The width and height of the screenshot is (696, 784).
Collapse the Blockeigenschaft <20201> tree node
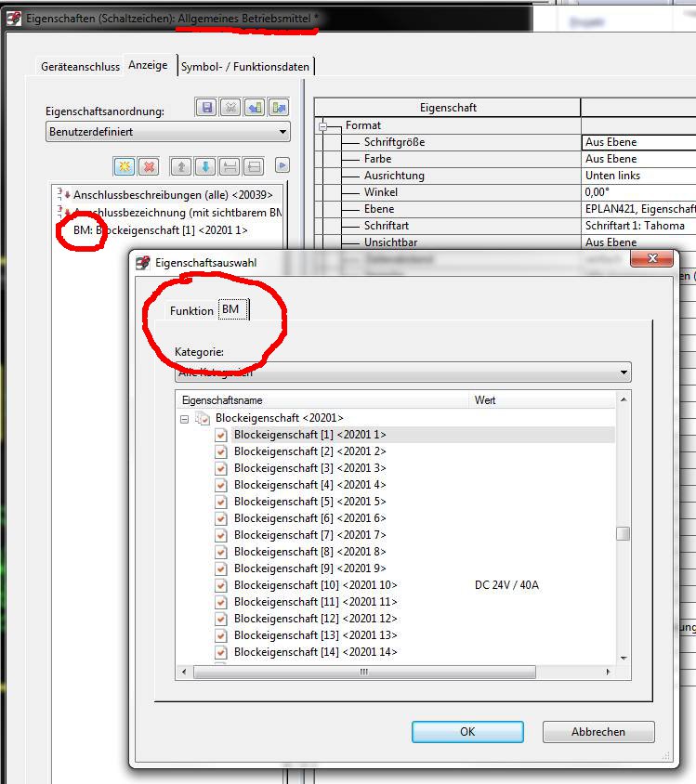pyautogui.click(x=185, y=419)
